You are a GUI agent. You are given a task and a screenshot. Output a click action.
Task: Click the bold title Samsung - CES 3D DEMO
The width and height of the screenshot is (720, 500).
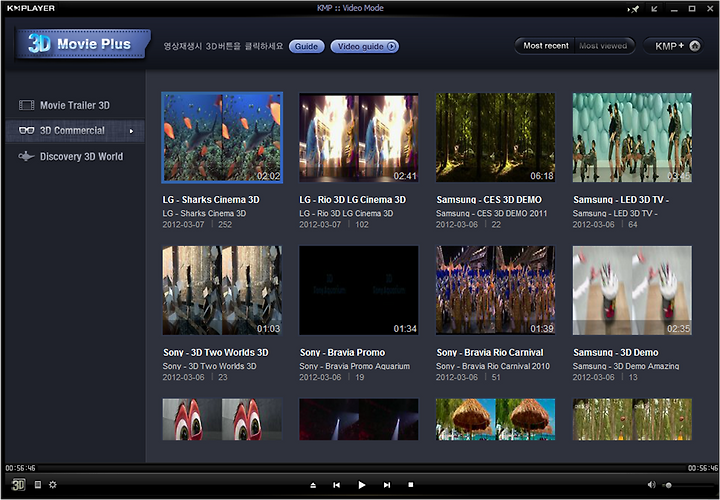coord(489,200)
